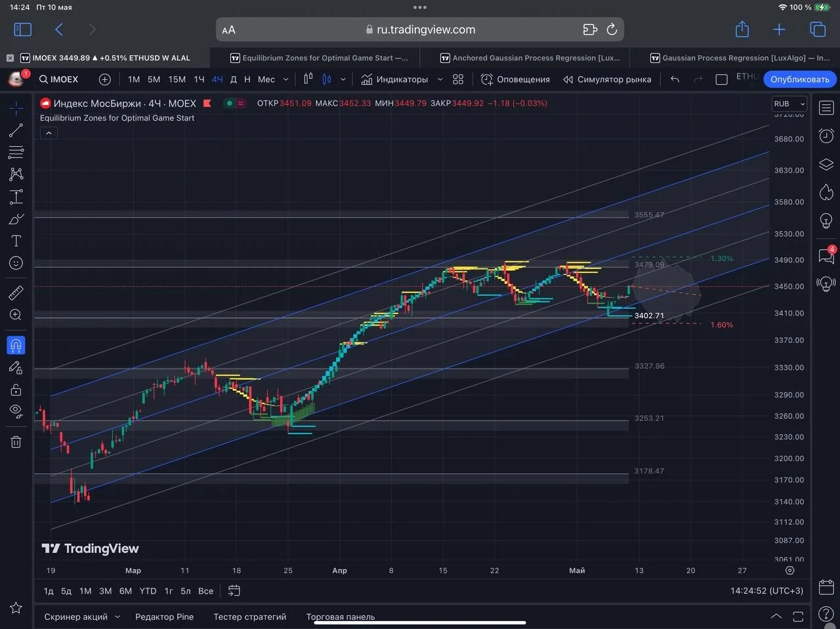Switch to the Мес timeframe

point(266,79)
